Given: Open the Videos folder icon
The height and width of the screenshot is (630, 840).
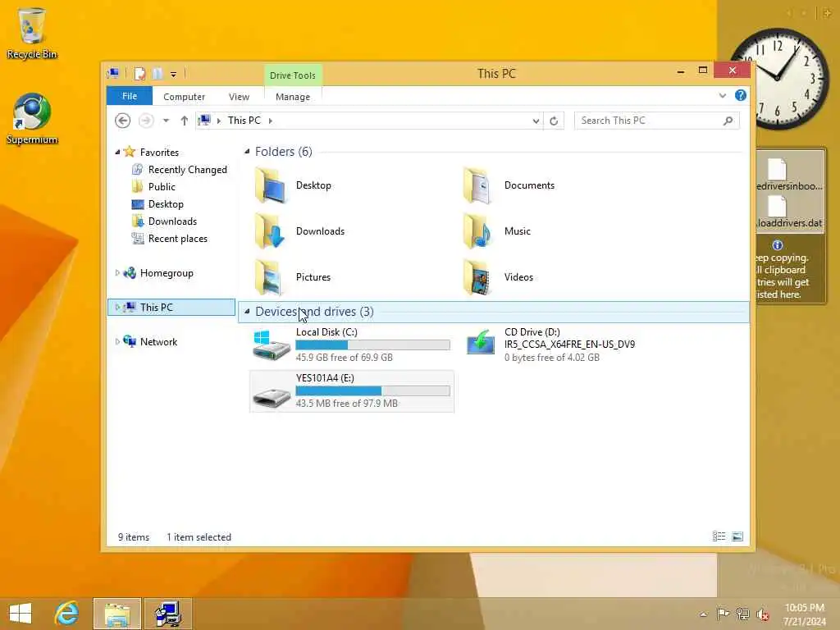Looking at the screenshot, I should (477, 277).
